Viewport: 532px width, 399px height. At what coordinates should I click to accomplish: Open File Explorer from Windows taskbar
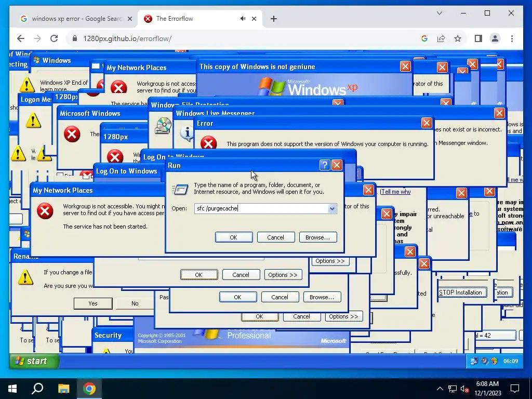pyautogui.click(x=63, y=389)
